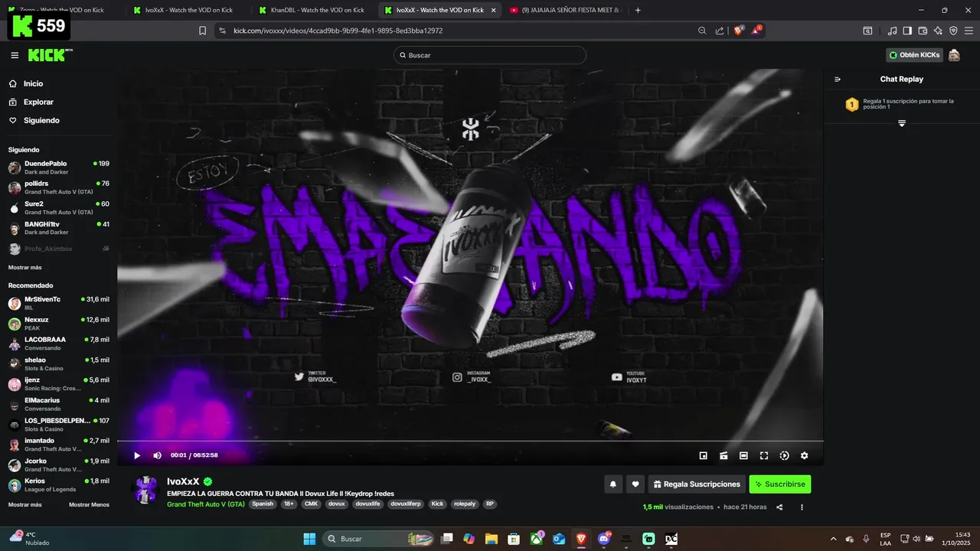Click Suscribirse button

[x=779, y=484]
